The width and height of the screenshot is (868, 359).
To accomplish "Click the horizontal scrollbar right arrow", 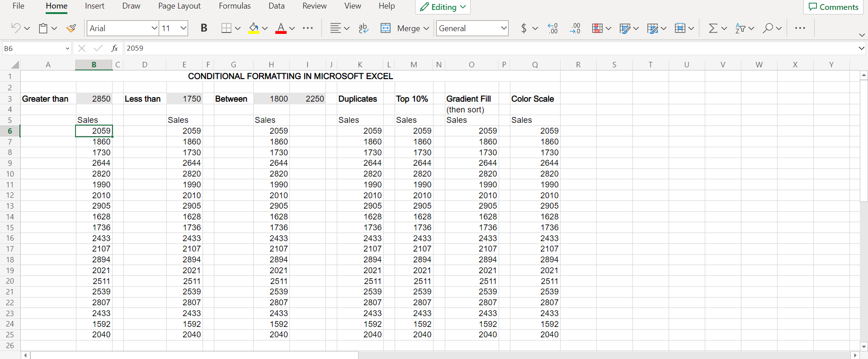I will pos(855,355).
